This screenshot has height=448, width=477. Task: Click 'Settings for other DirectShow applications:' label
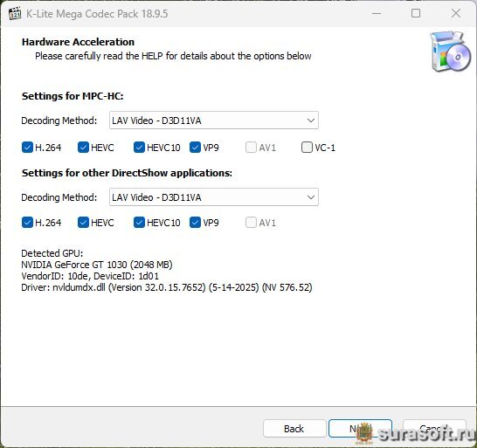(x=127, y=173)
